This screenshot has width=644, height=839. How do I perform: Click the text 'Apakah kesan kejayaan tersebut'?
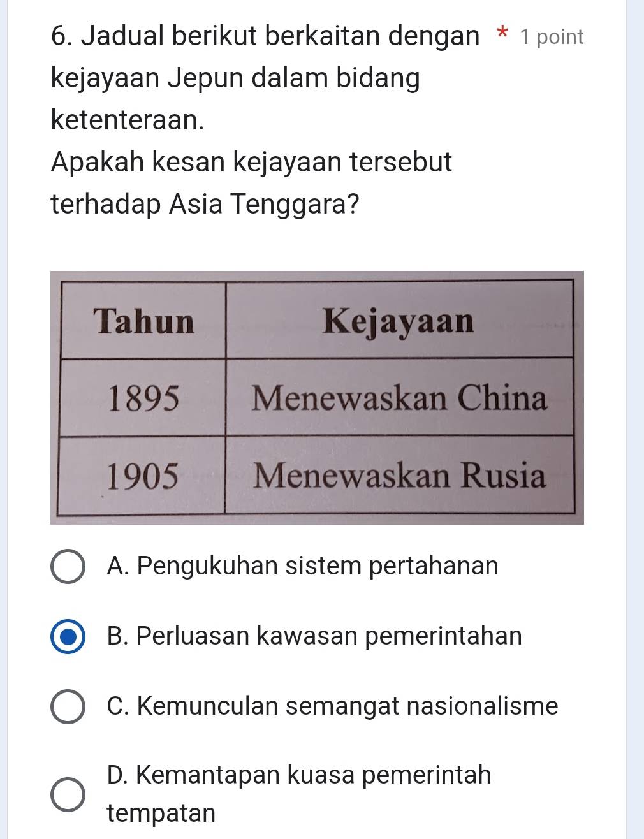(252, 162)
